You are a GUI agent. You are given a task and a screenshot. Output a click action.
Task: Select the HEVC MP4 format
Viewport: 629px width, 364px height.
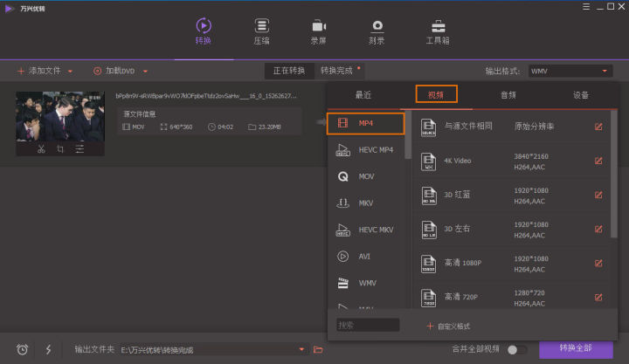pos(366,150)
